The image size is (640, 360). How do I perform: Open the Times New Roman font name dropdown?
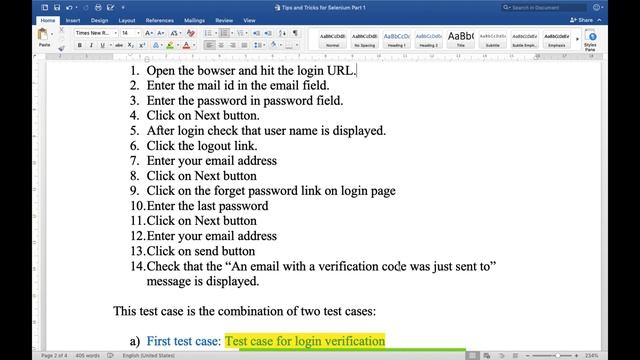[x=115, y=33]
